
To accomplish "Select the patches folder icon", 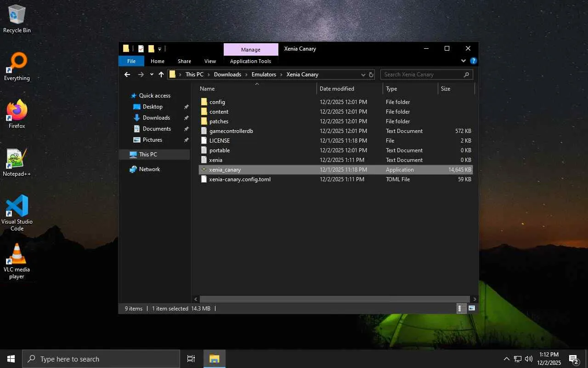I will coord(204,121).
